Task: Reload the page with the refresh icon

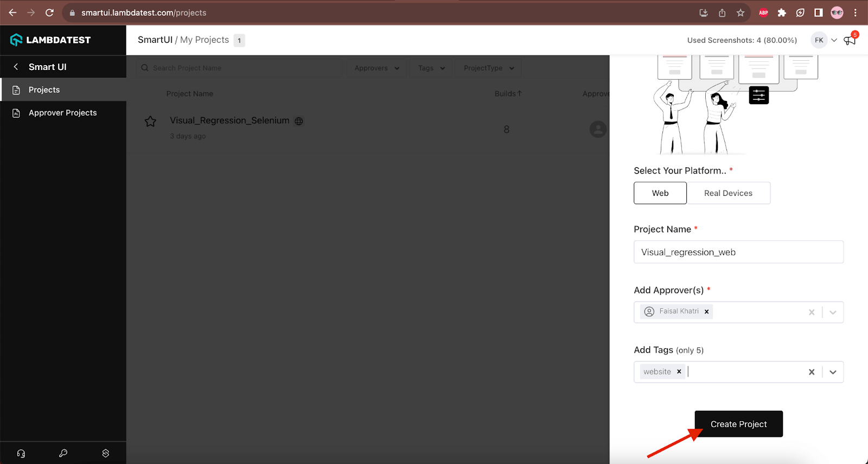Action: coord(49,12)
